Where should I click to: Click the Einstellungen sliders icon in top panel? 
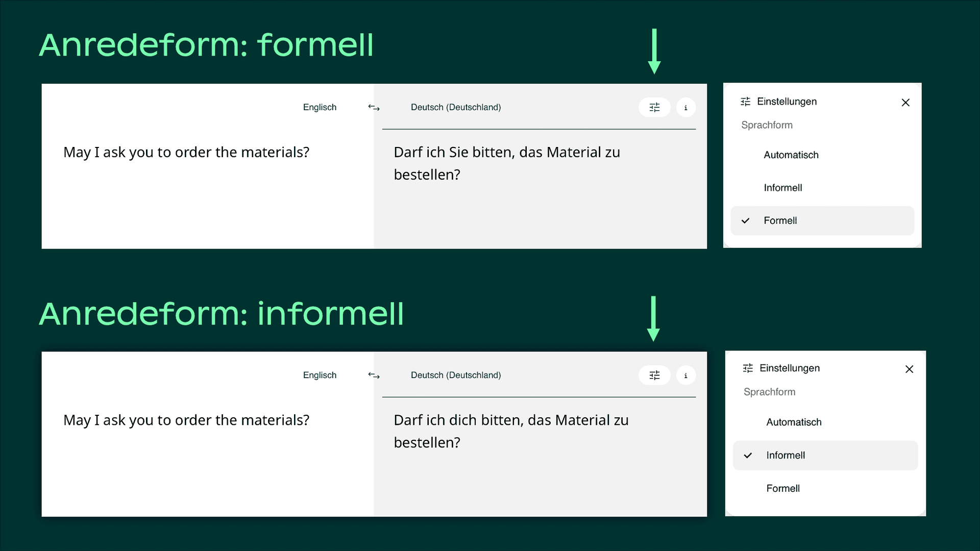(746, 101)
